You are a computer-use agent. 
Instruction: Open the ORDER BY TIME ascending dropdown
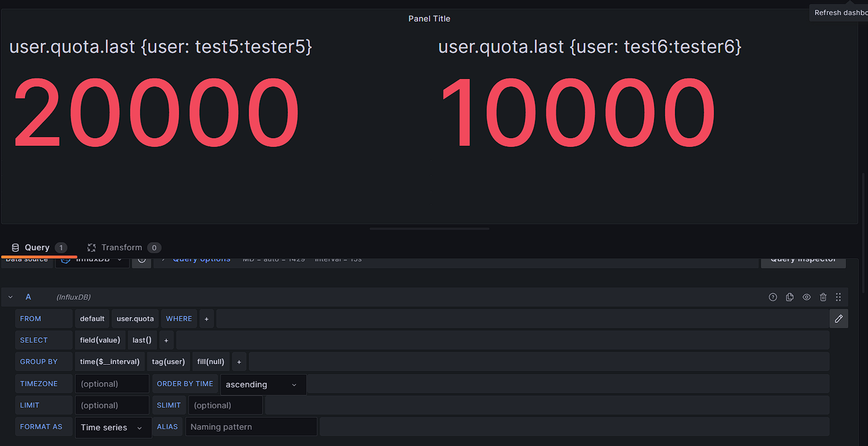tap(263, 384)
